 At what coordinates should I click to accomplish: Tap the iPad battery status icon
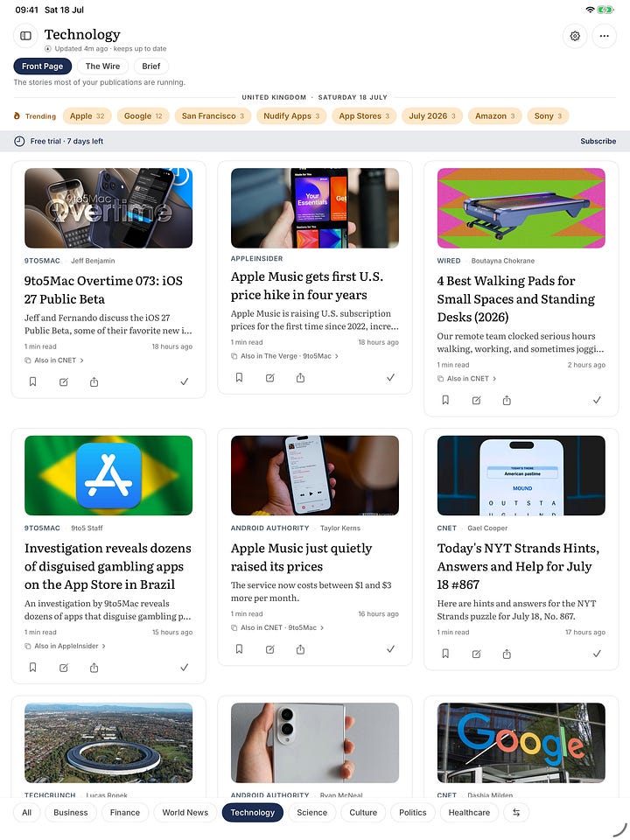605,10
